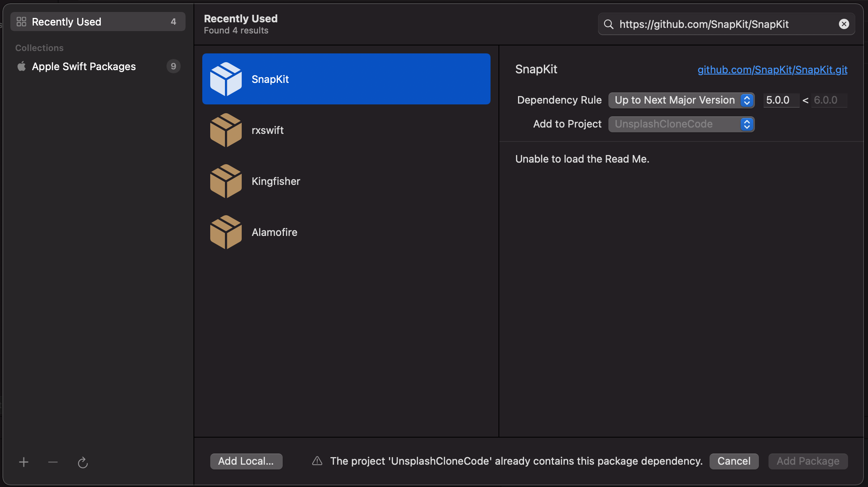Click the rxswift package box icon

pos(226,130)
